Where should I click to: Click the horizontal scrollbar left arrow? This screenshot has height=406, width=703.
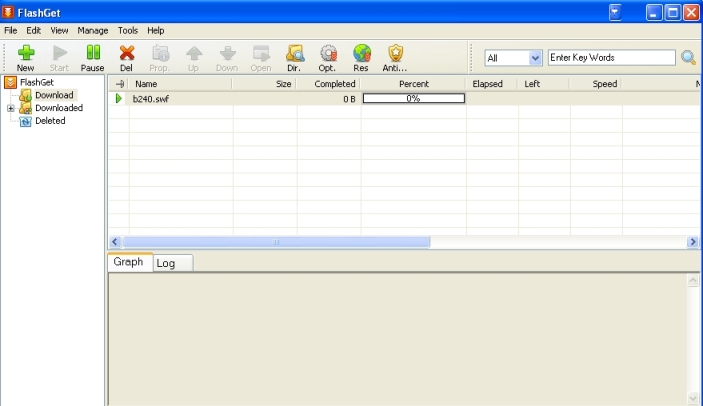(115, 242)
